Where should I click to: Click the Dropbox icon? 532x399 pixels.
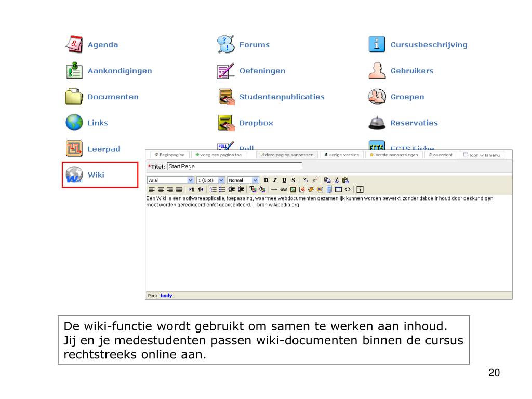click(226, 123)
